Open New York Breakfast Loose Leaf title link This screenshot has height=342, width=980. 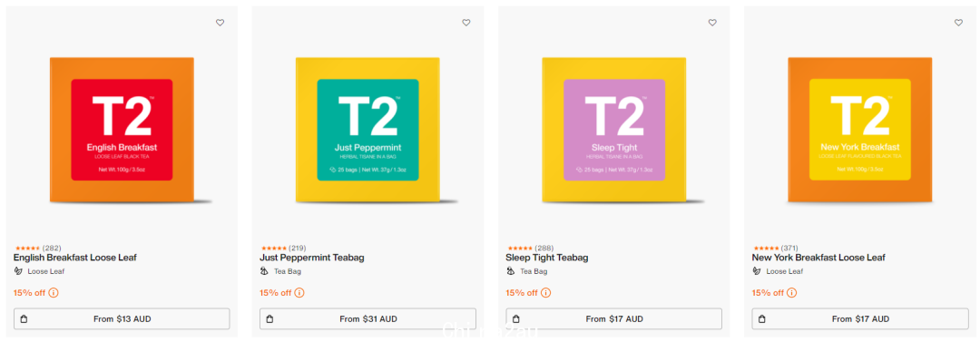click(x=818, y=258)
